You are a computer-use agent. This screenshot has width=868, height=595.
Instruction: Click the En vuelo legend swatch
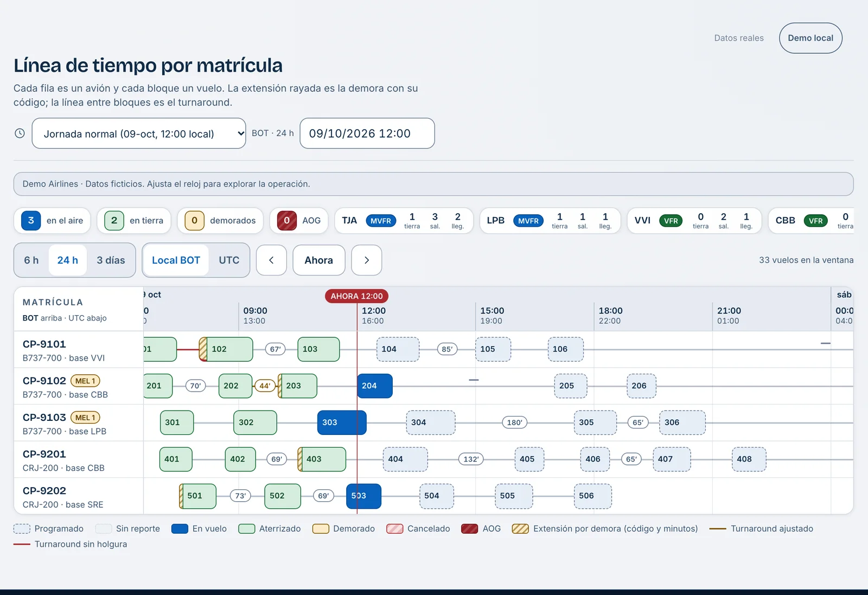pos(180,529)
